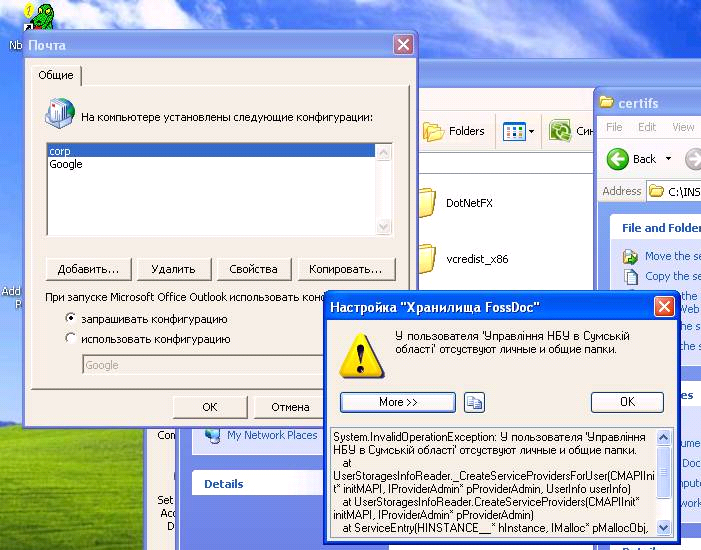701x550 pixels.
Task: Click OK in the FossDoc warning dialog
Action: coord(627,402)
